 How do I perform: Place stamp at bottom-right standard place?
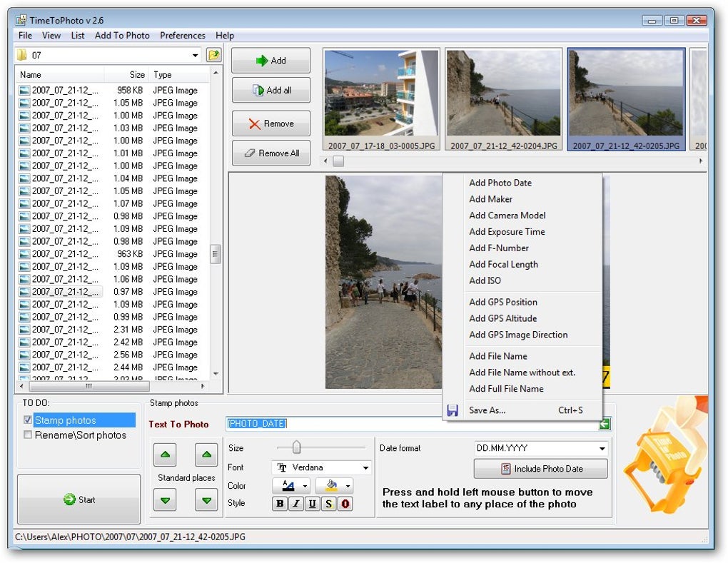206,500
